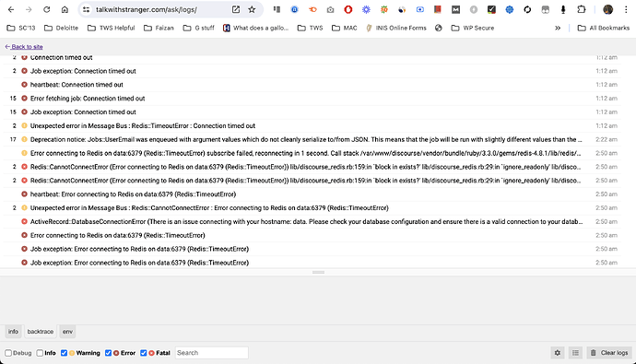
Task: Open the red Opera-style extension icon
Action: pyautogui.click(x=348, y=9)
